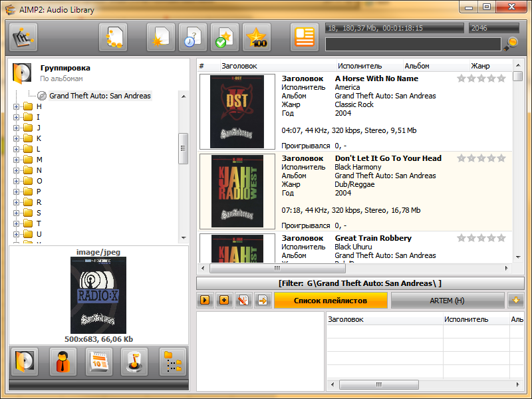
Task: Click the genre value 'Classic Rock'
Action: (x=354, y=104)
